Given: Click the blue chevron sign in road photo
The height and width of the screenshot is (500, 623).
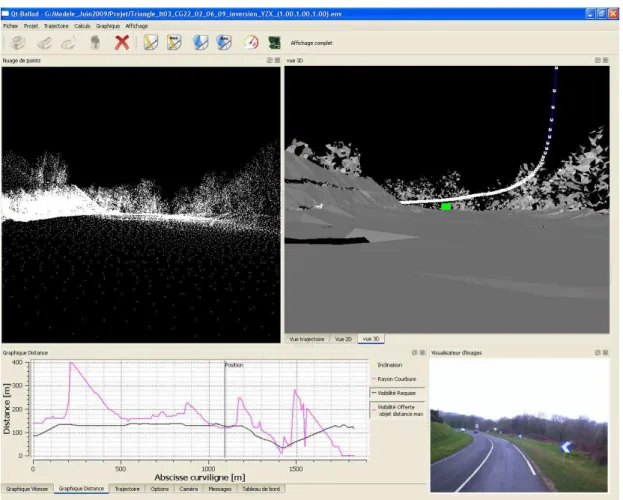Looking at the screenshot, I should 566,447.
